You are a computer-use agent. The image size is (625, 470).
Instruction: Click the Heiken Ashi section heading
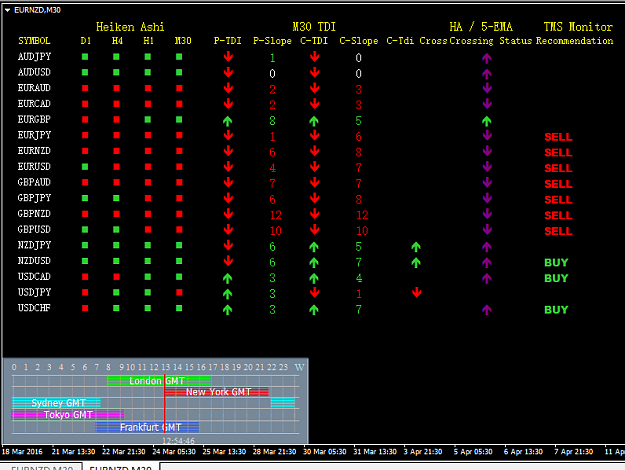point(130,27)
